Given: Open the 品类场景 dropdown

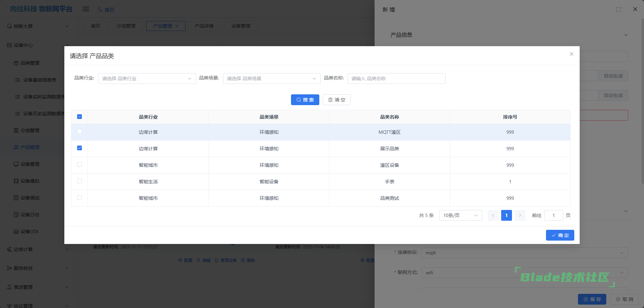Looking at the screenshot, I should pos(271,79).
